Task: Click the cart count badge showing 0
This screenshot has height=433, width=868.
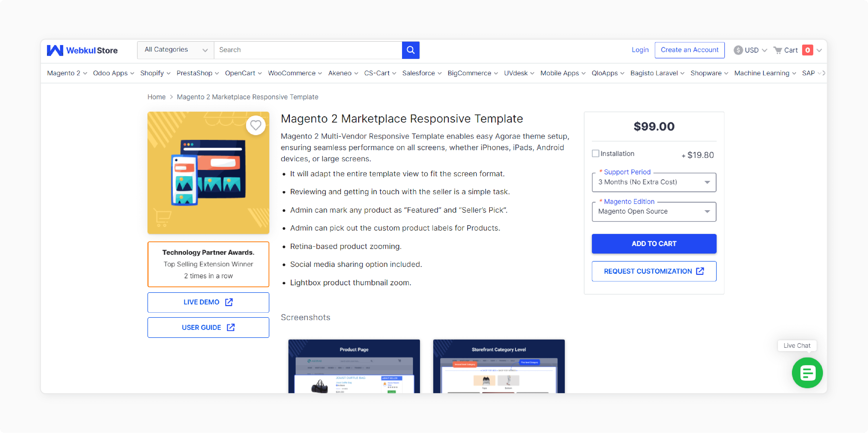Action: click(807, 50)
